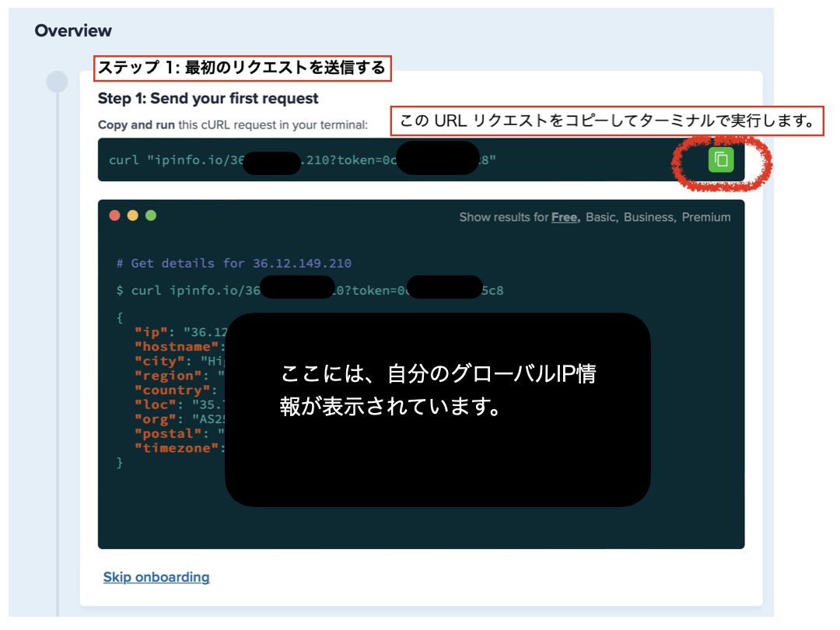Select the Overview progress circle marker
Image resolution: width=840 pixels, height=630 pixels.
[x=56, y=80]
